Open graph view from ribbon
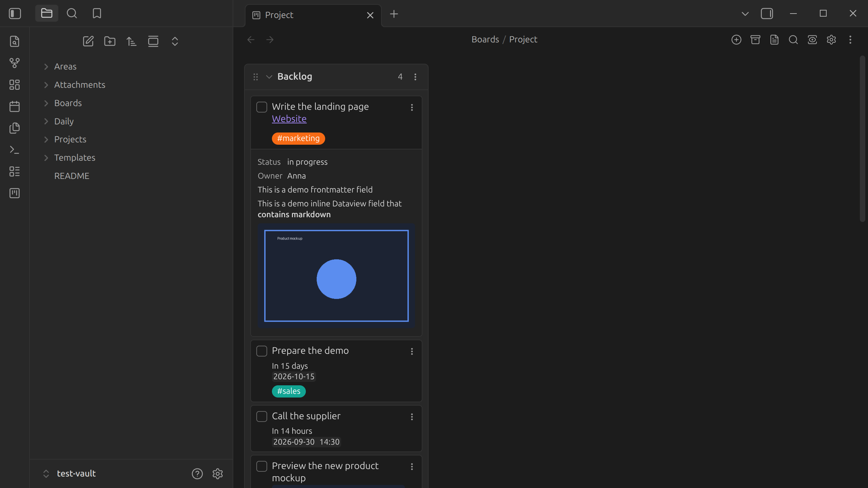868x488 pixels. [15, 63]
